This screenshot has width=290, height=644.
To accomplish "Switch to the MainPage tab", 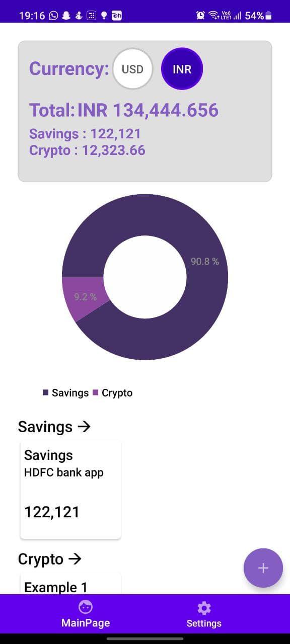I will 86,614.
